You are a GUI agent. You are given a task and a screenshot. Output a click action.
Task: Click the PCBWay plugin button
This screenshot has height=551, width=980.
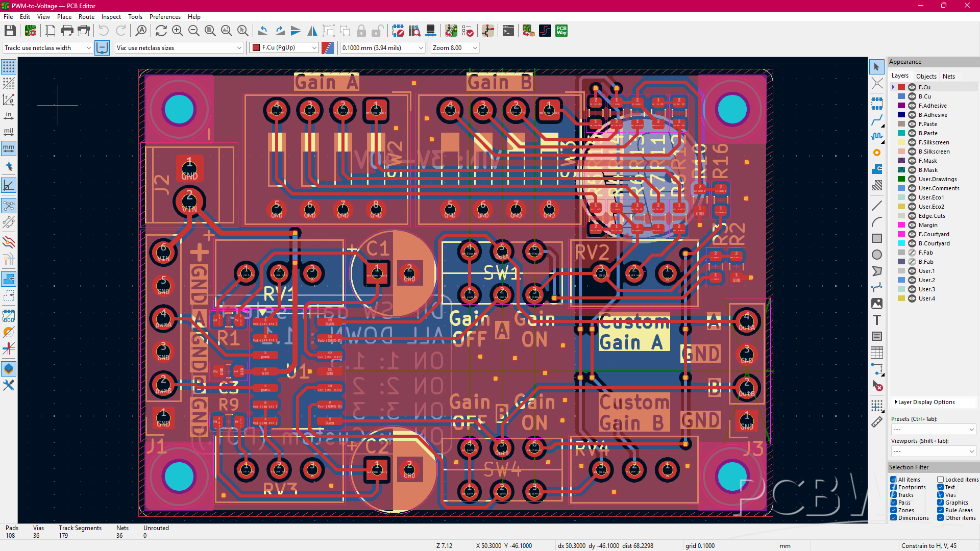click(561, 31)
